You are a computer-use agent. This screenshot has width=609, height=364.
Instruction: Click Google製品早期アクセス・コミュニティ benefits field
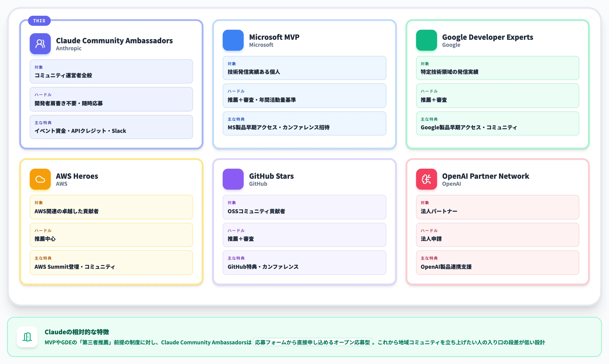[x=497, y=123]
